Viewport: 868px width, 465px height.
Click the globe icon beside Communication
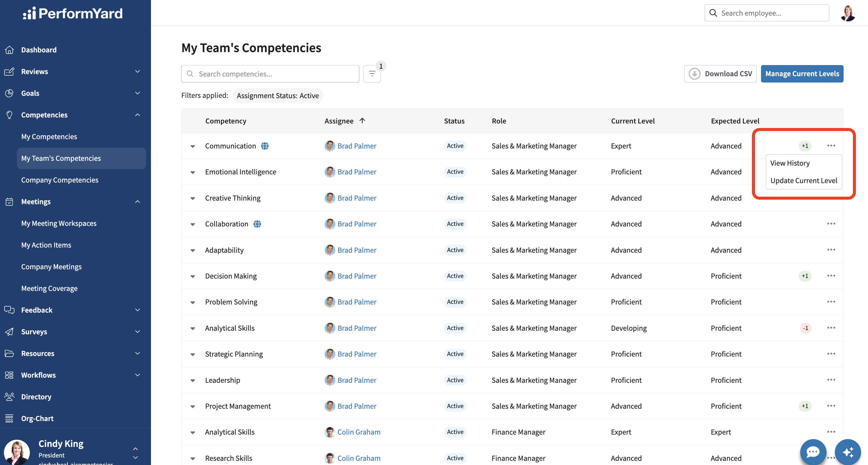tap(265, 146)
